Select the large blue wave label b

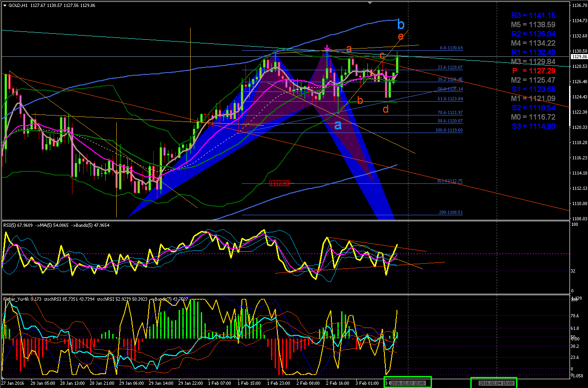[x=401, y=24]
